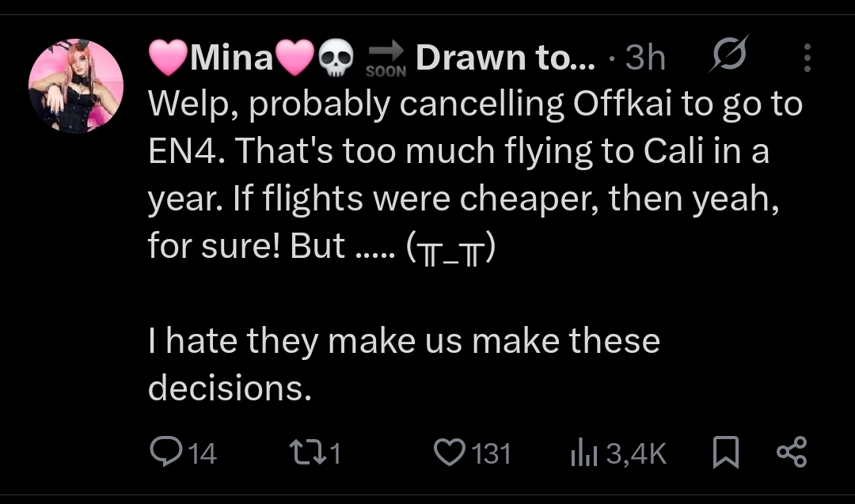This screenshot has height=504, width=855.
Task: Open the share icon options
Action: tap(791, 453)
